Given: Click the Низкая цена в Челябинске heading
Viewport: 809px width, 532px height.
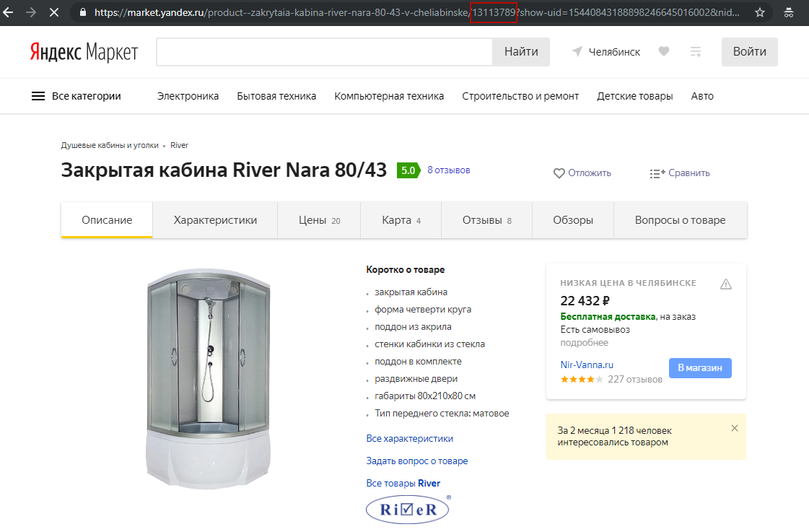Looking at the screenshot, I should point(629,283).
